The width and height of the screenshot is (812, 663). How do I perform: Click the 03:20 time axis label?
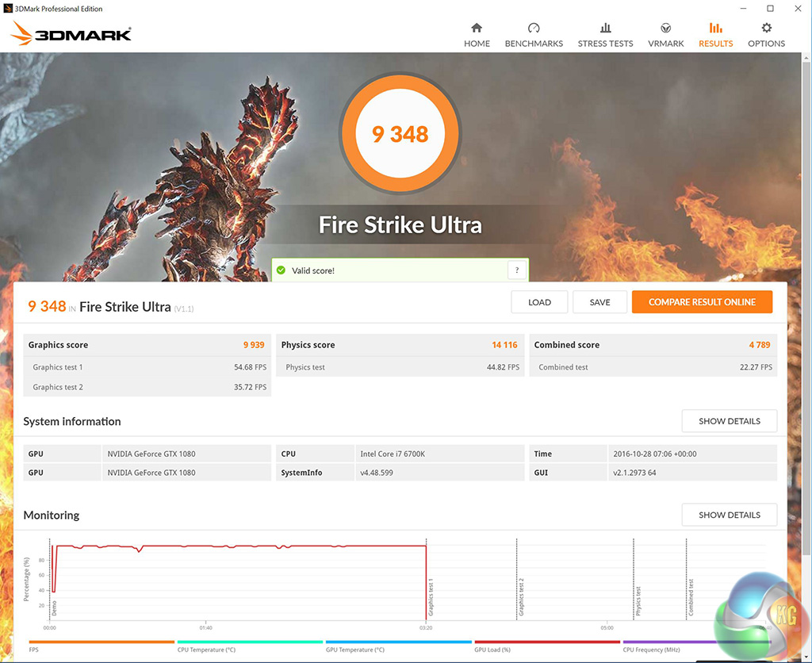tap(426, 628)
